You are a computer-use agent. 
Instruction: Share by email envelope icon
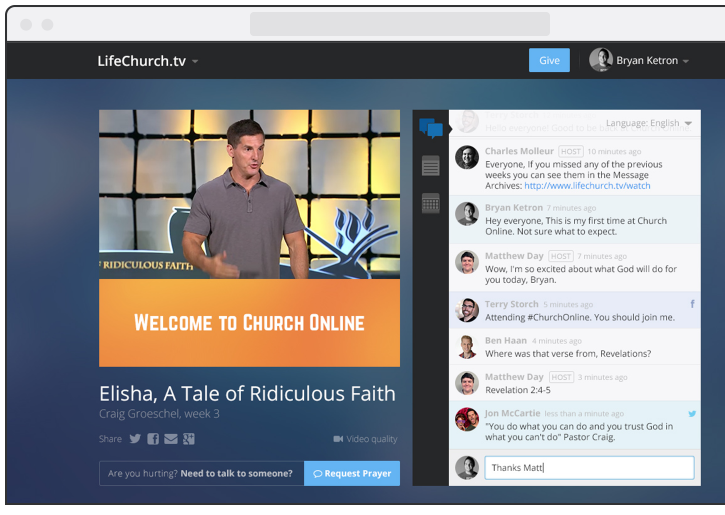click(171, 439)
